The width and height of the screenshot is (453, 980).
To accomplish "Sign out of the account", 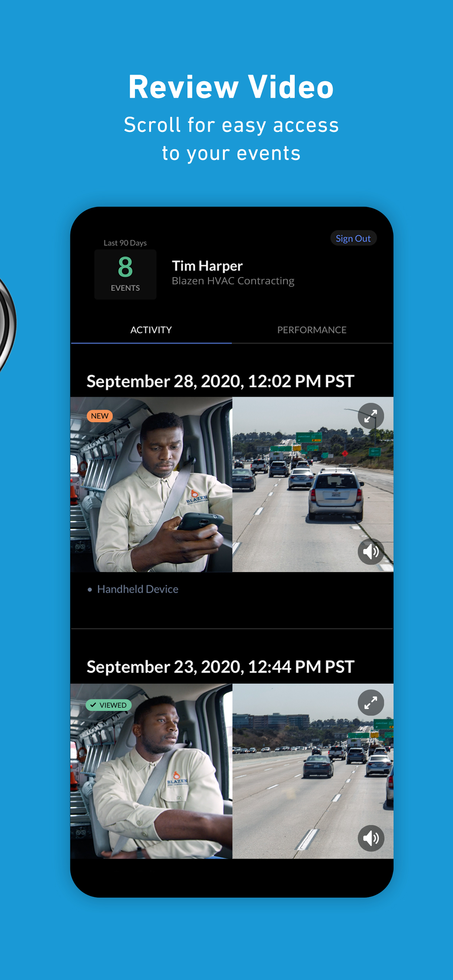I will coord(353,238).
